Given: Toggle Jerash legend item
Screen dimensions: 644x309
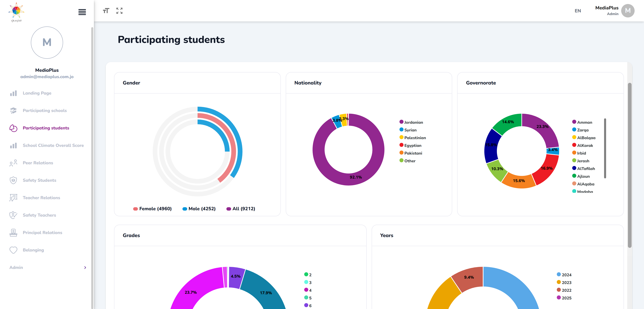Looking at the screenshot, I should (581, 161).
